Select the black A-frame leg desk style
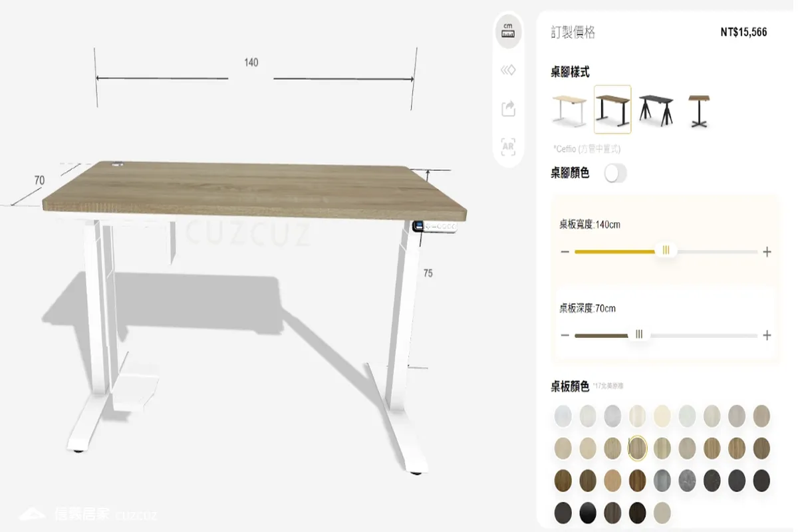 pyautogui.click(x=656, y=110)
